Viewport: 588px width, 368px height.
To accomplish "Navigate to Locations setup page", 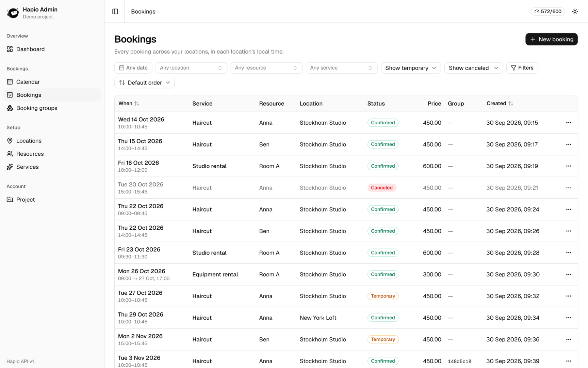I will [52, 141].
